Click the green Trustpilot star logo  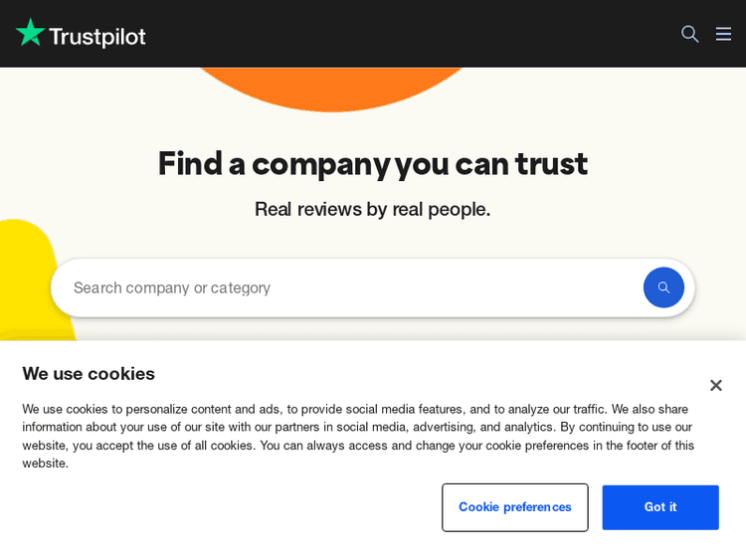pyautogui.click(x=31, y=33)
